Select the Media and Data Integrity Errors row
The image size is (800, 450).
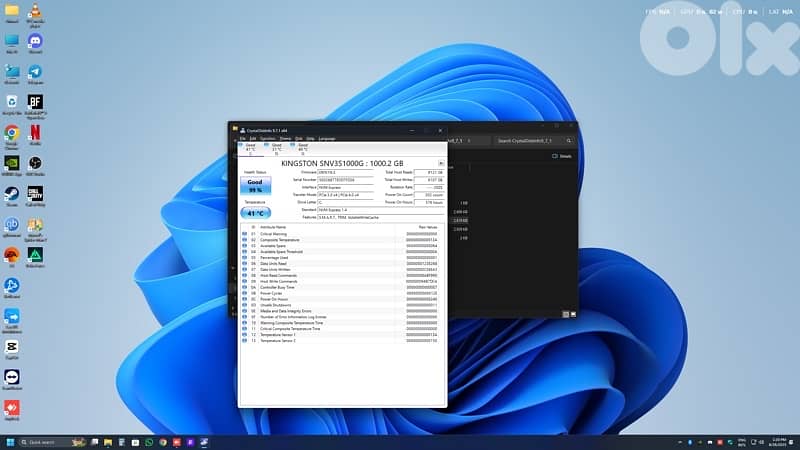[x=342, y=311]
